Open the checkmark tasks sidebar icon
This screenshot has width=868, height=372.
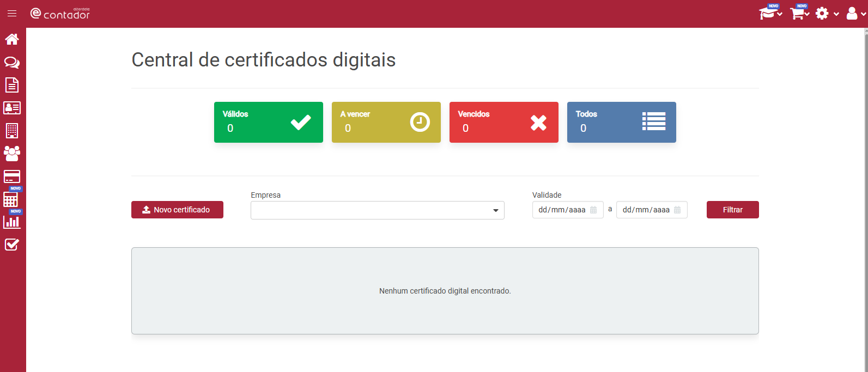point(12,245)
